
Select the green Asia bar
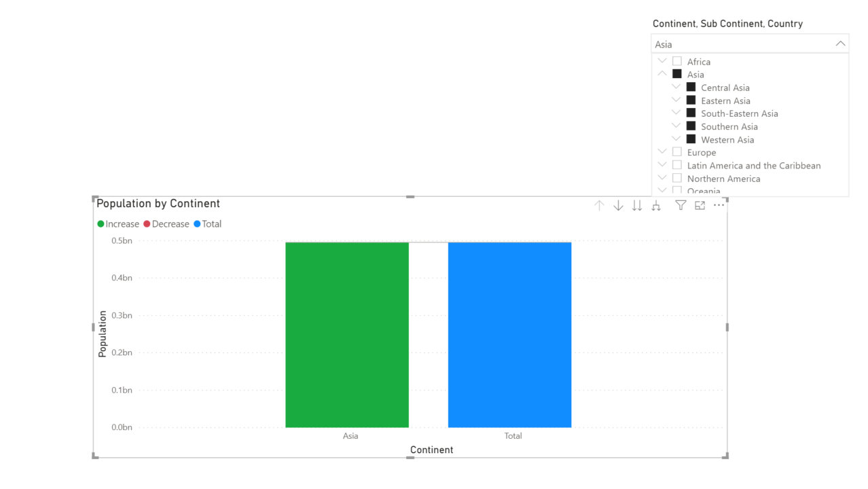click(x=347, y=335)
